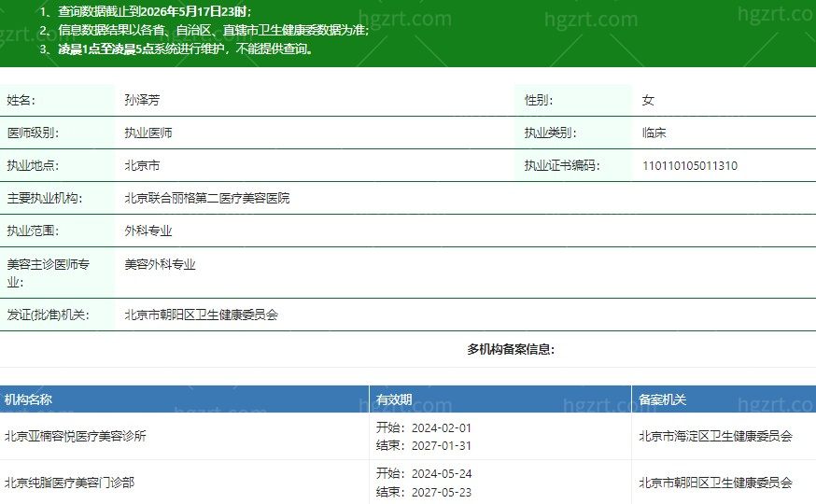Click the 备案机关 column header
This screenshot has height=504, width=816.
pyautogui.click(x=663, y=399)
